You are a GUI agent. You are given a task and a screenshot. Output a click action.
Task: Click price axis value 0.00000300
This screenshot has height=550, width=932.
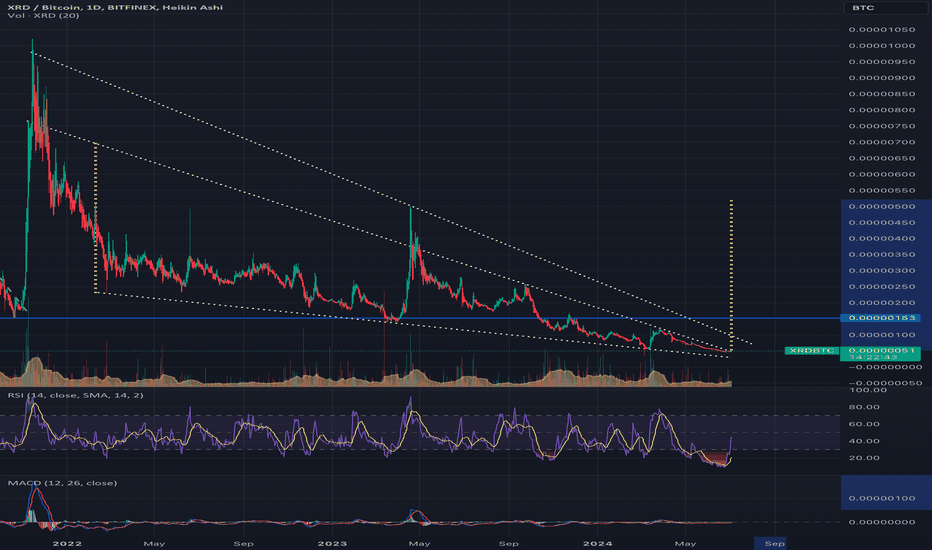(881, 271)
